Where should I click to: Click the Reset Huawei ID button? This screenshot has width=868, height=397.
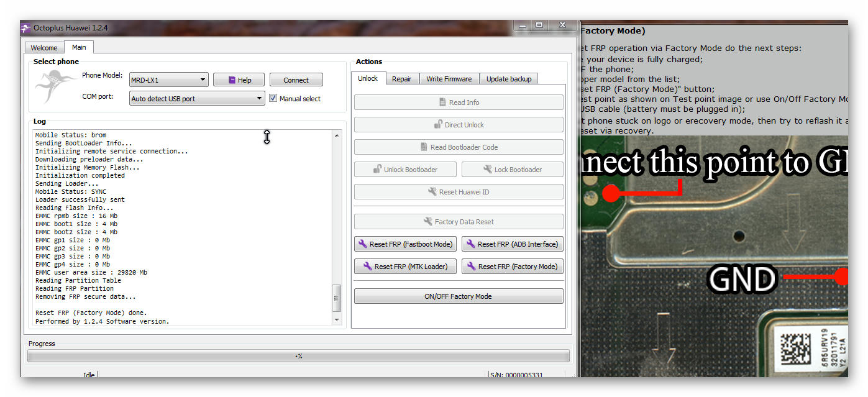coord(459,192)
